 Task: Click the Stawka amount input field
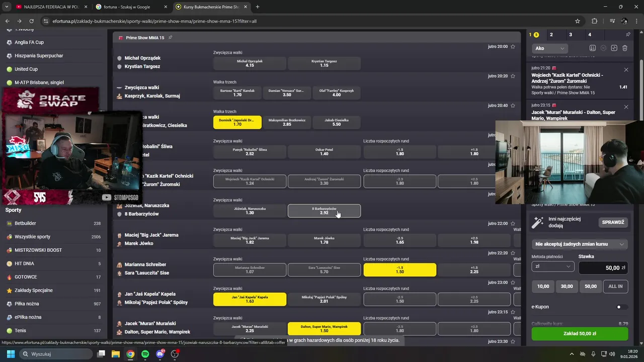click(603, 268)
